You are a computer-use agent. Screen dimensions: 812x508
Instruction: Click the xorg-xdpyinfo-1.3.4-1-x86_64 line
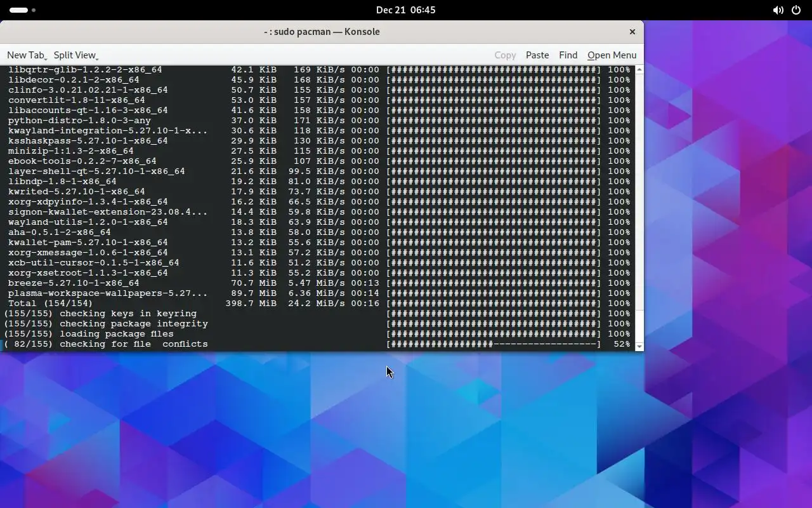(319, 202)
